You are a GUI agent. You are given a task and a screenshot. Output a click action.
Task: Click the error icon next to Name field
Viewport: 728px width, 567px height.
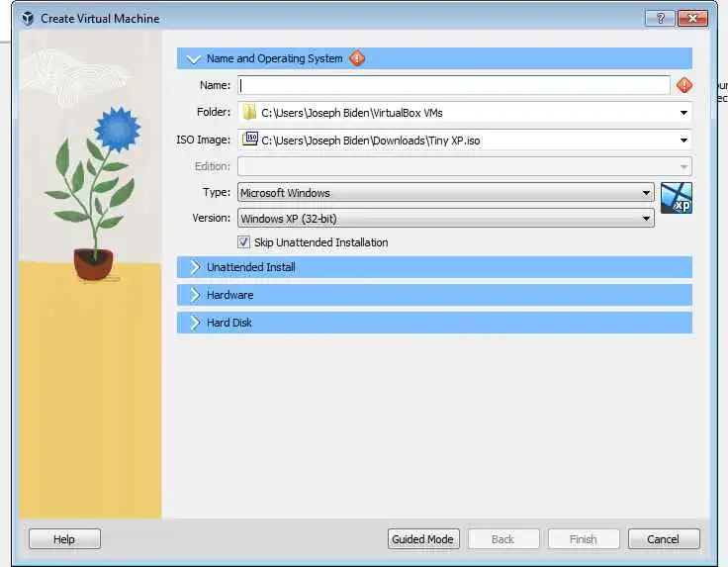pyautogui.click(x=684, y=85)
